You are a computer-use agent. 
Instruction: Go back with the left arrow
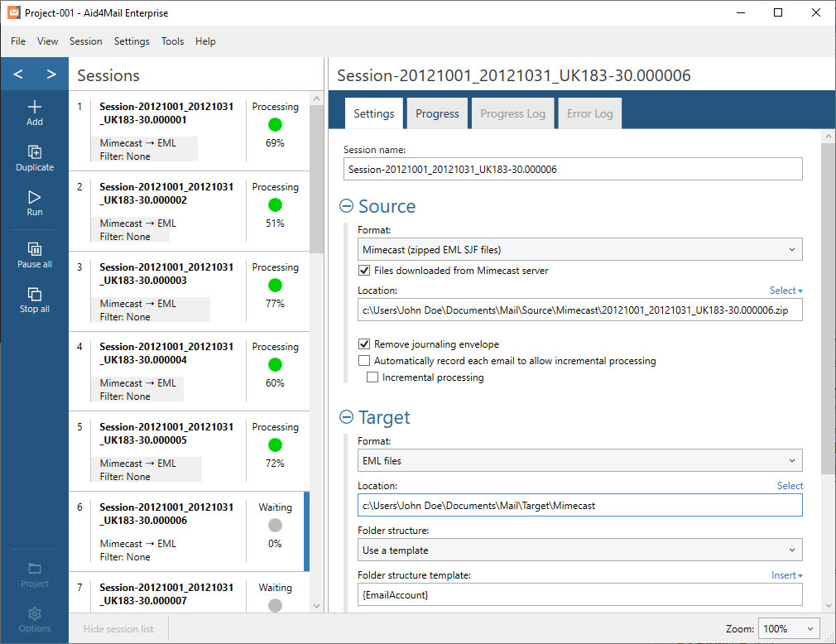pos(18,74)
